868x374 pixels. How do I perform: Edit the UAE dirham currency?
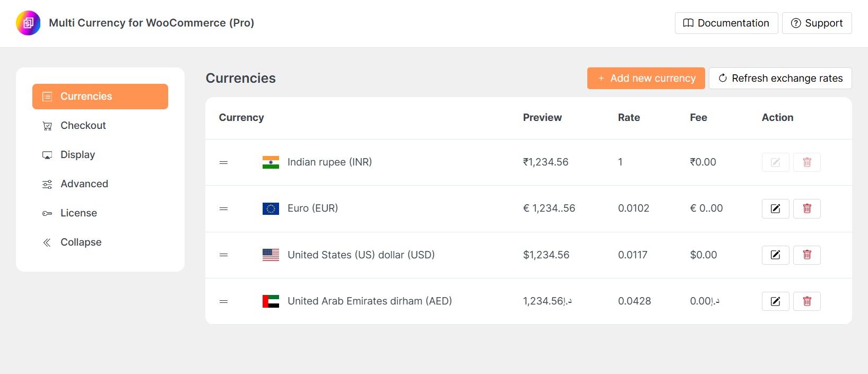[x=775, y=301]
